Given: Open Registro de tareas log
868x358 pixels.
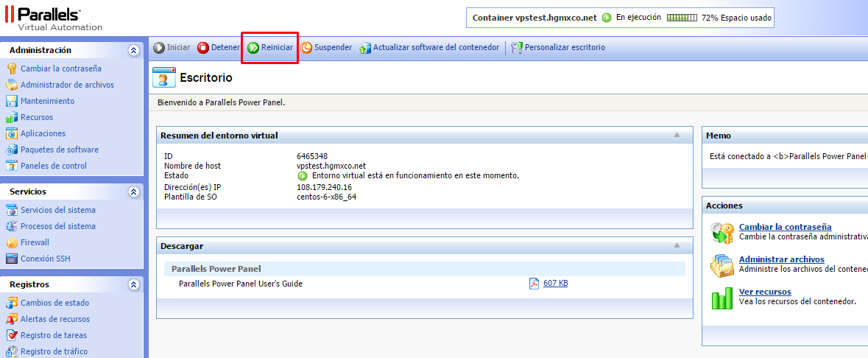Looking at the screenshot, I should click(x=54, y=335).
